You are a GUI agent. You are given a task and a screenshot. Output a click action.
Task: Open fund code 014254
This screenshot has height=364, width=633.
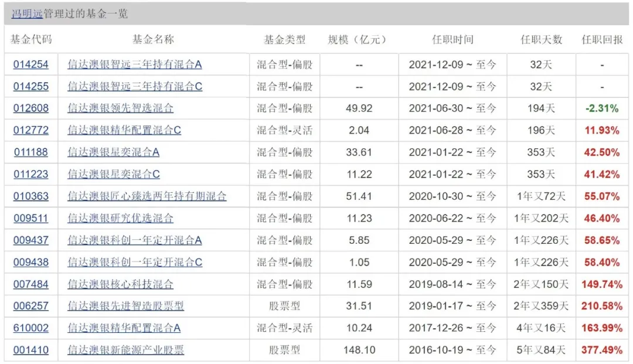[30, 64]
